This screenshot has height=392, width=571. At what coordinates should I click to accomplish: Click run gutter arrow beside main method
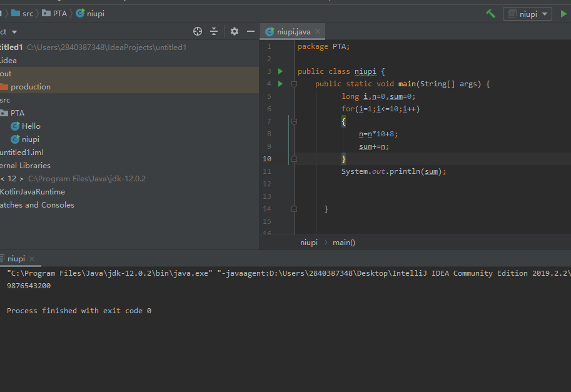point(280,84)
